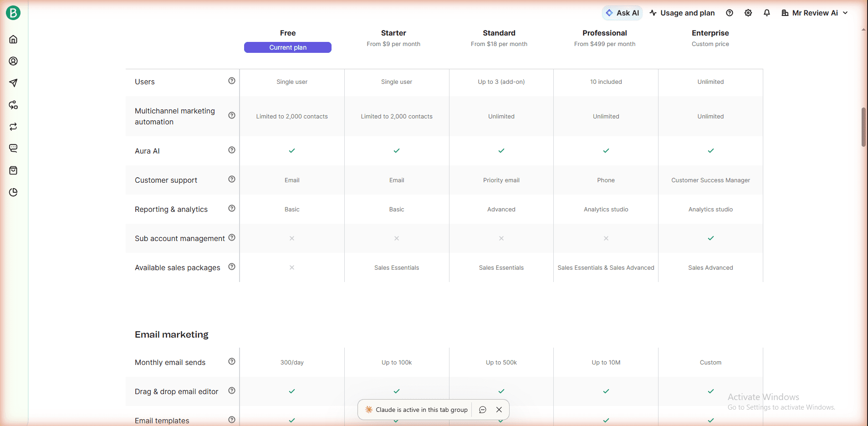Open the Campaigns paper plane icon

tap(13, 83)
